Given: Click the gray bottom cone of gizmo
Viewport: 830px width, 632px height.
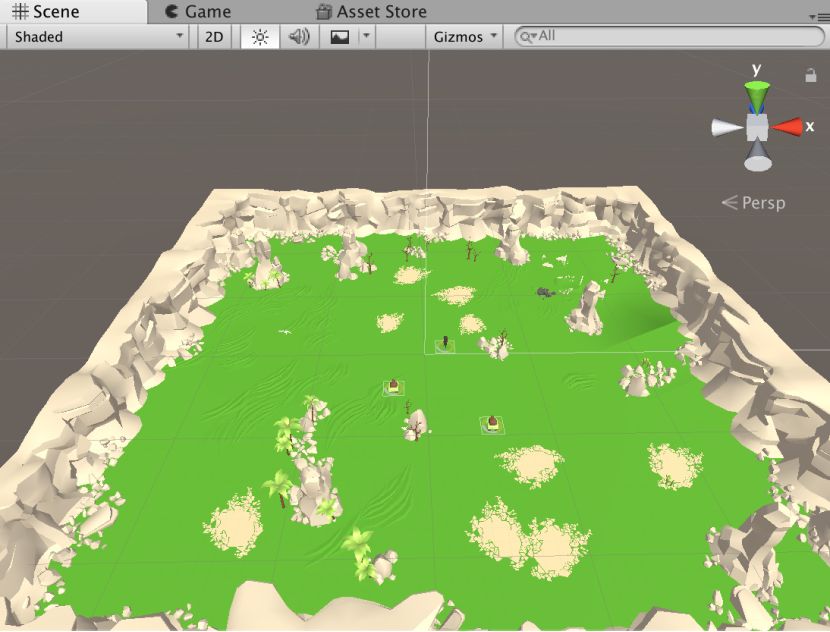Looking at the screenshot, I should click(x=757, y=158).
